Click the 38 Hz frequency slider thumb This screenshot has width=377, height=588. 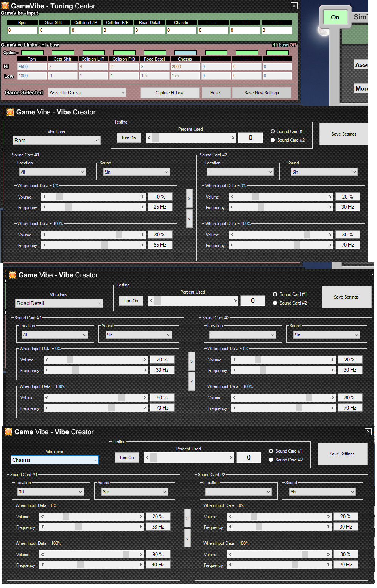point(78,527)
